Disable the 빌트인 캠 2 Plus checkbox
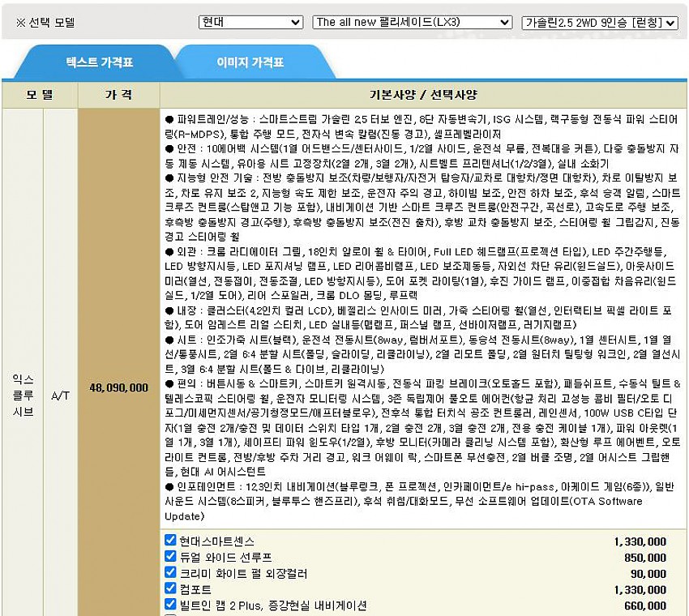This screenshot has width=689, height=616. pos(170,605)
